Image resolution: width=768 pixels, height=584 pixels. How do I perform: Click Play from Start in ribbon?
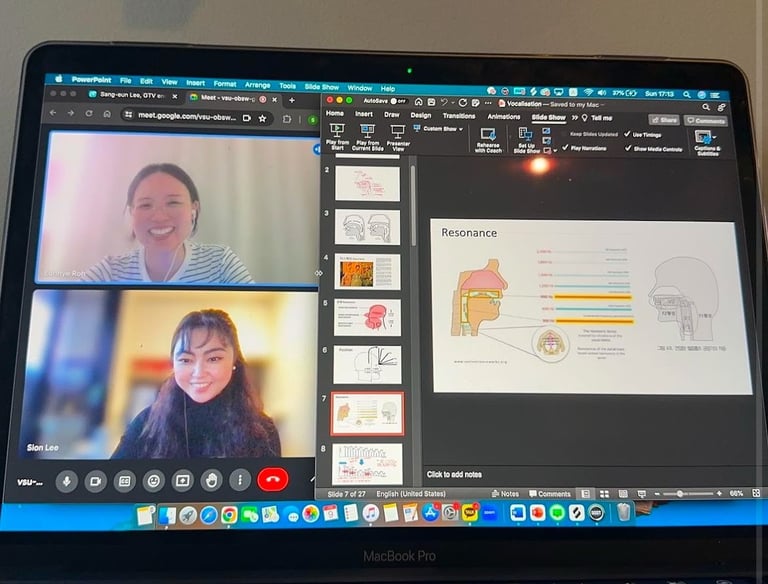click(x=337, y=137)
